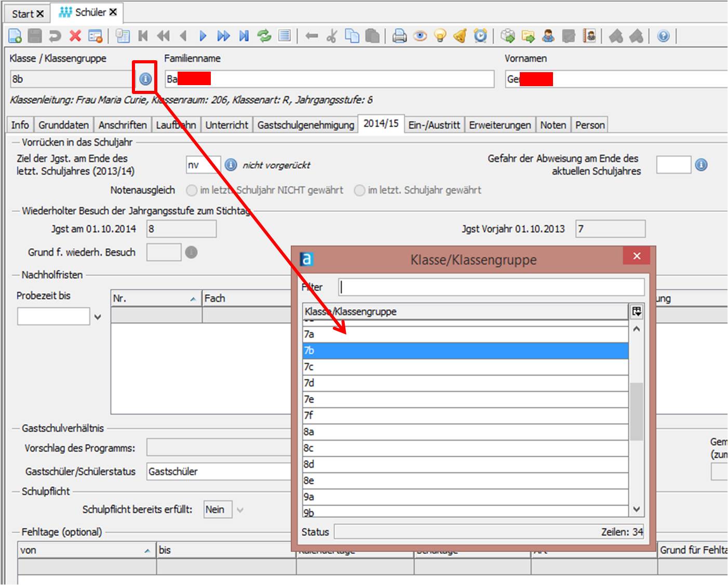This screenshot has height=585, width=728.
Task: Open the Gastschulgenehmigung tab
Action: (x=306, y=125)
